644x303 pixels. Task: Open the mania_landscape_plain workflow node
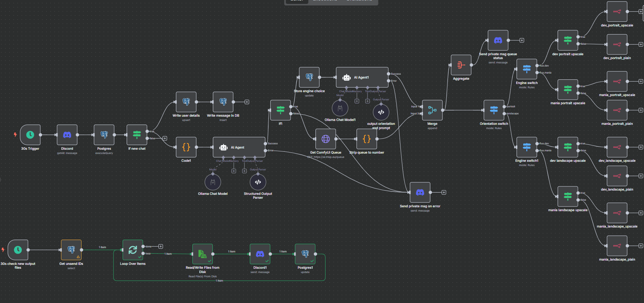click(617, 246)
